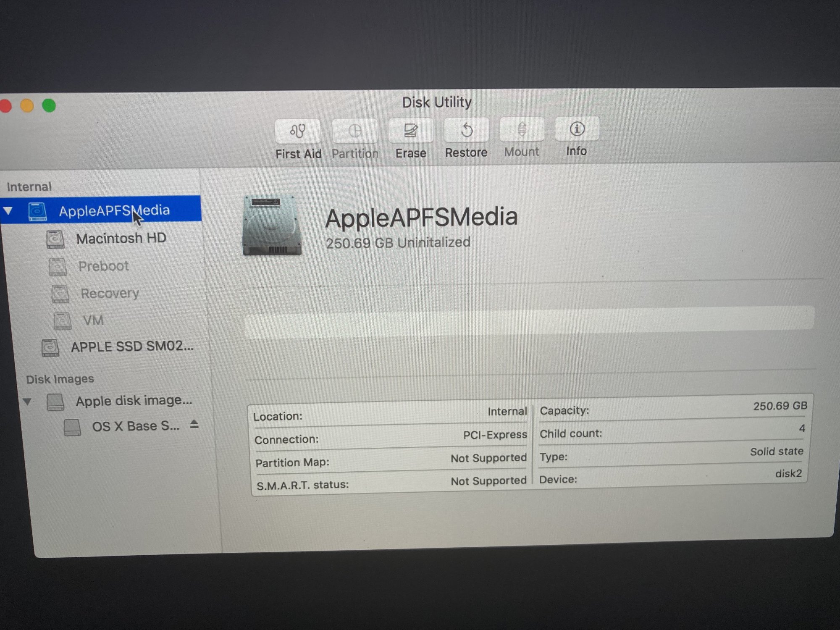Click the 'Partition Map:' label
The image size is (840, 630).
pyautogui.click(x=292, y=463)
